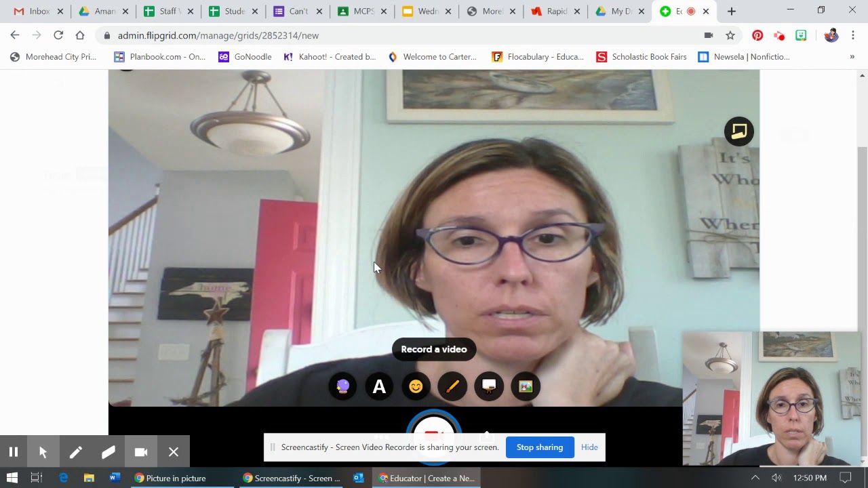Click picture-in-picture webcam thumbnail

(x=772, y=399)
